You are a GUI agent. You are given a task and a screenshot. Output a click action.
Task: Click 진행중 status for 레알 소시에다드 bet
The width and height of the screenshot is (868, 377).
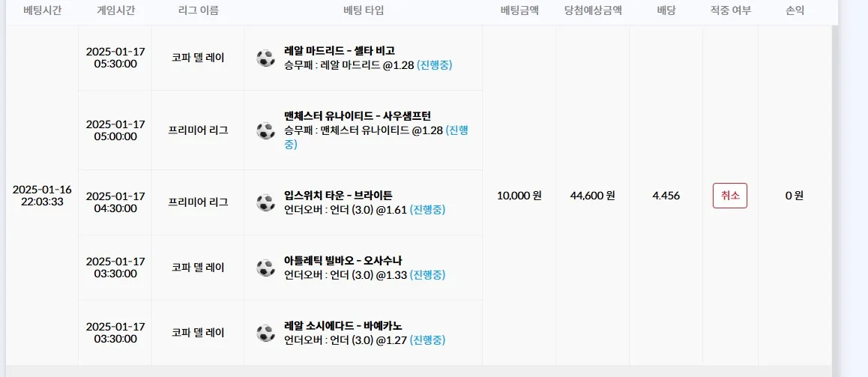pos(427,340)
